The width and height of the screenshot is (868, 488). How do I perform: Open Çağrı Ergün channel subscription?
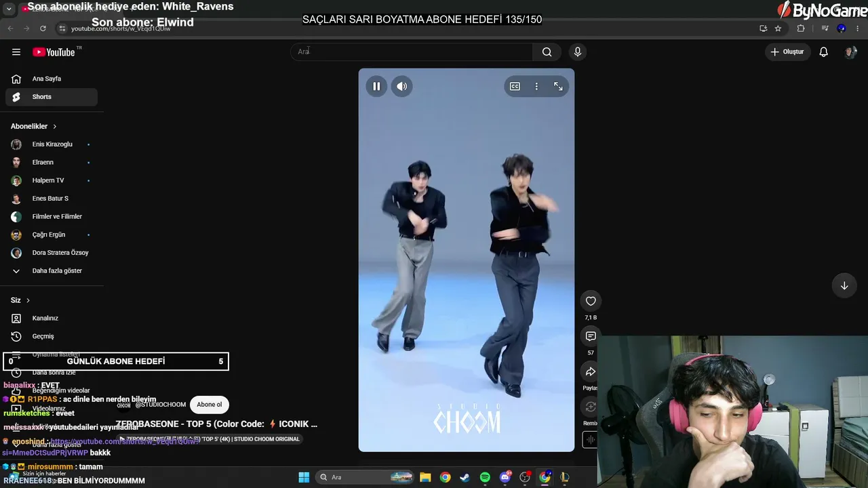coord(52,235)
